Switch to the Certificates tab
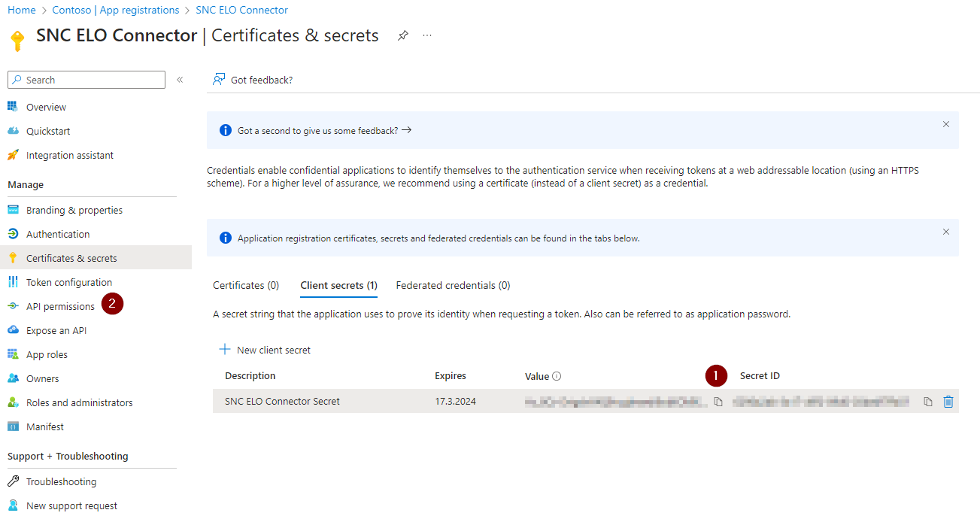This screenshot has width=980, height=519. 245,285
